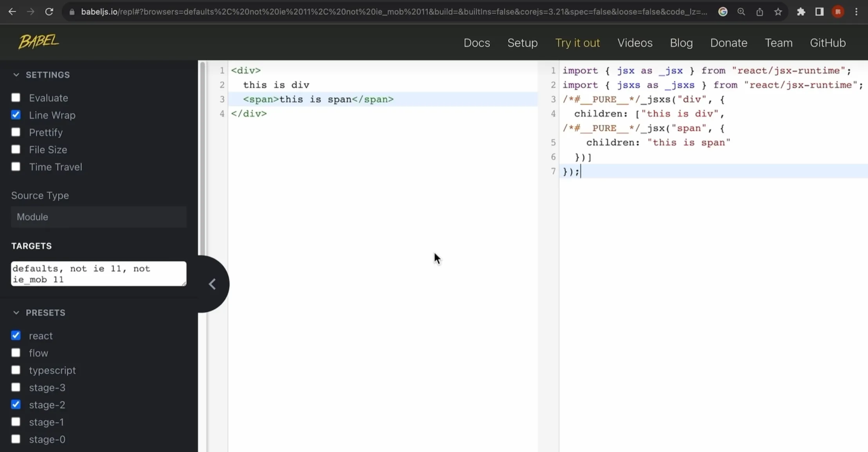
Task: Enable the Prettify checkbox
Action: point(16,132)
